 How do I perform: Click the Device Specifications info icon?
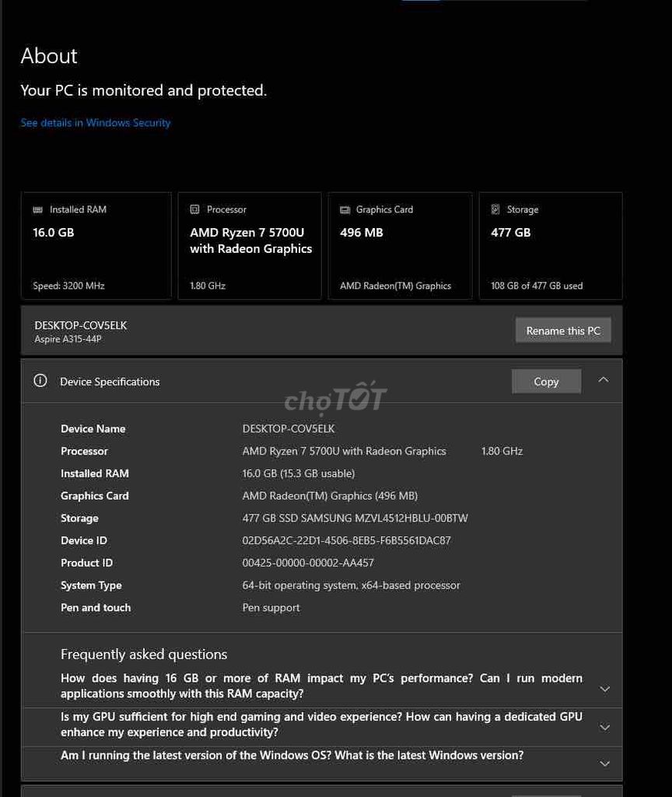pos(40,381)
